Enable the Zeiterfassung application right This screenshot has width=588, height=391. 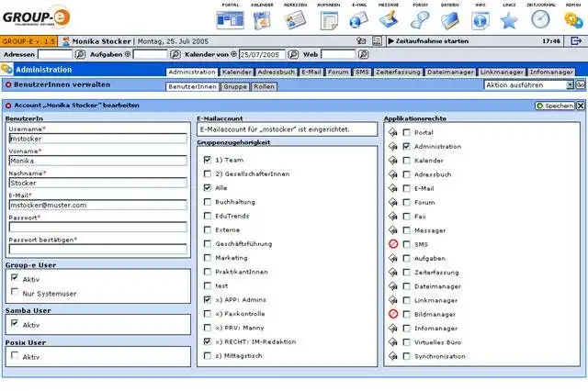(x=406, y=273)
